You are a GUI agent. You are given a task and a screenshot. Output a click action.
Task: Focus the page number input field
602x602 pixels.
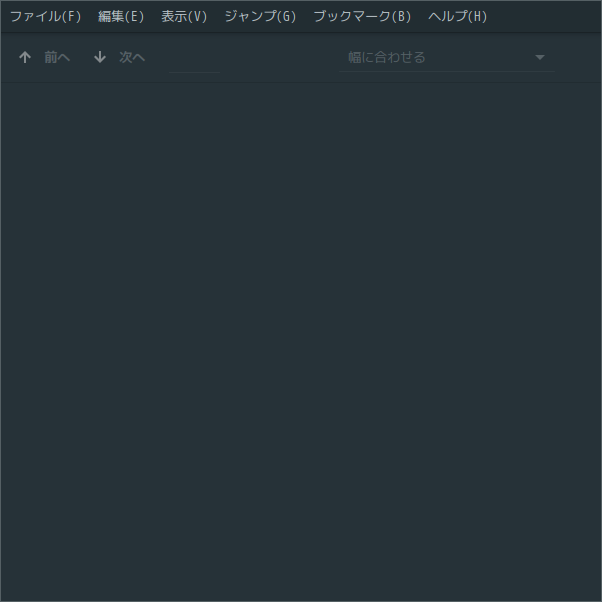(194, 58)
